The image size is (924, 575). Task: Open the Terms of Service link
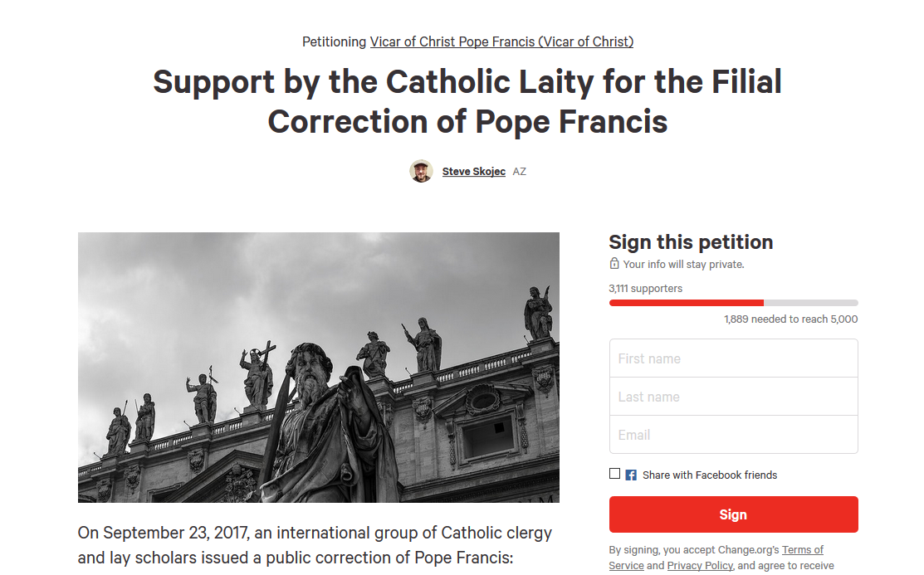click(802, 550)
